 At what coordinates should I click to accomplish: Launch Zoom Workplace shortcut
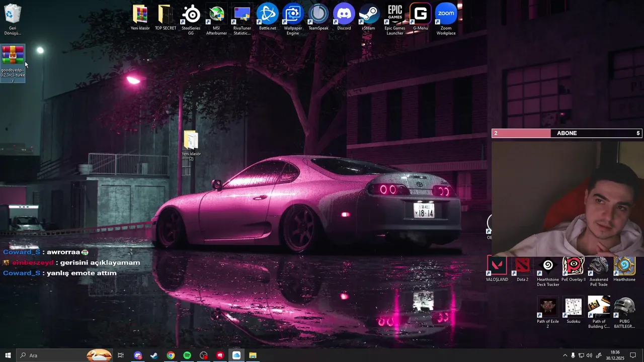point(446,20)
